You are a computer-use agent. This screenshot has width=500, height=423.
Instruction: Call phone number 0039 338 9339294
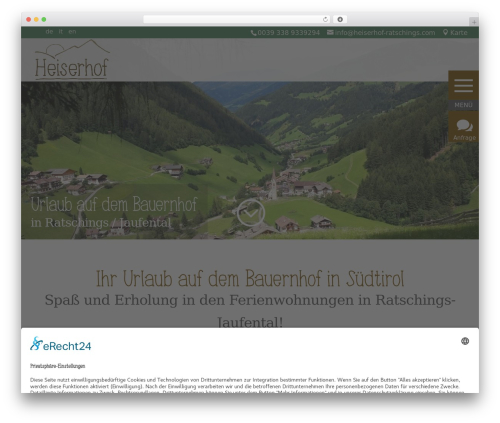coord(288,33)
